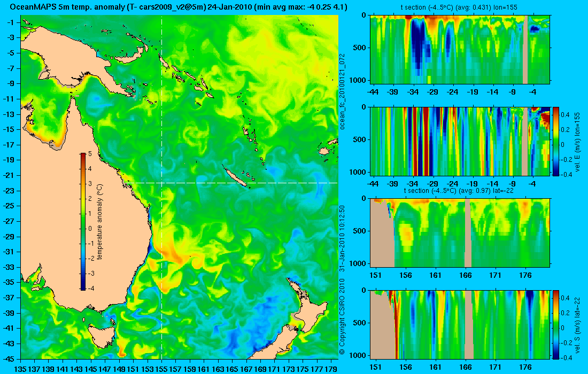This screenshot has height=374, width=588.
Task: Click the '166' tick under the lat=-22 temperature section
Action: [466, 275]
